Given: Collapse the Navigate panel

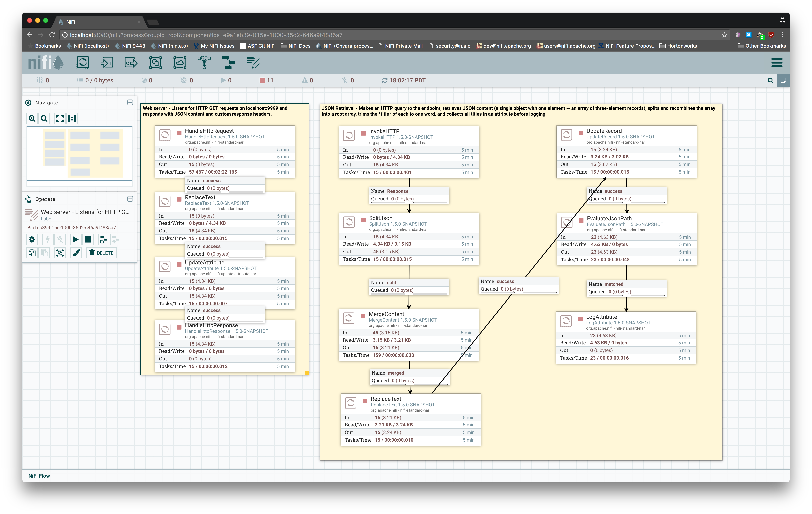Looking at the screenshot, I should click(130, 102).
